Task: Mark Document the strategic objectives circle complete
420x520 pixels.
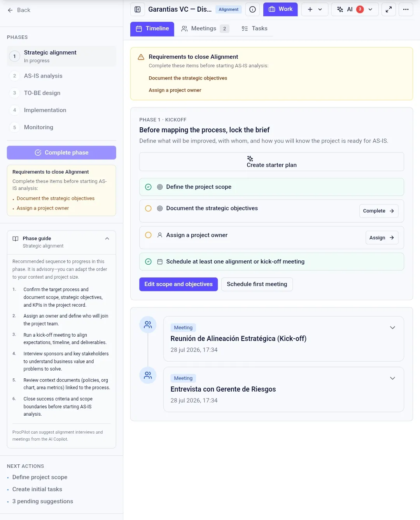Action: coord(148,209)
